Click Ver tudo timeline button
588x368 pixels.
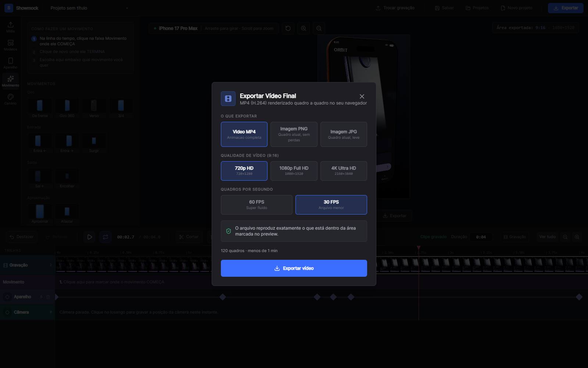[x=547, y=237]
